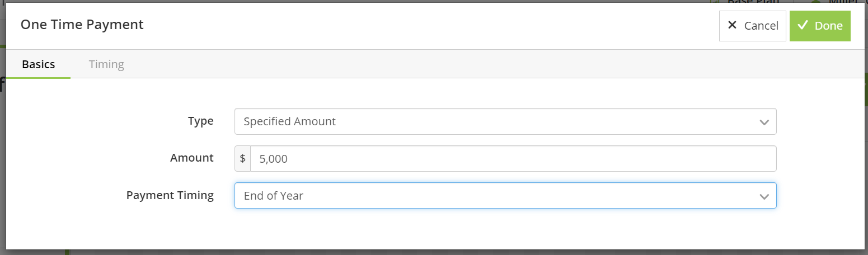Select the Basics tab
This screenshot has height=255, width=868.
(x=38, y=64)
